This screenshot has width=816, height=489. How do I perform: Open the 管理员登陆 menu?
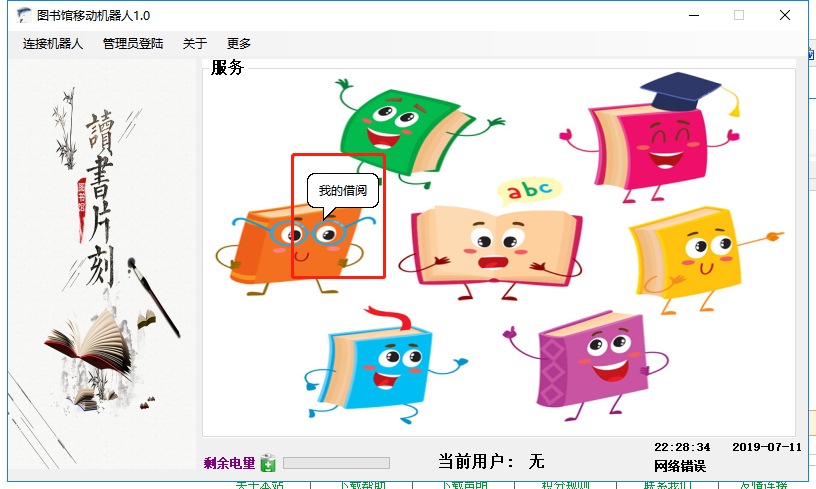(133, 44)
